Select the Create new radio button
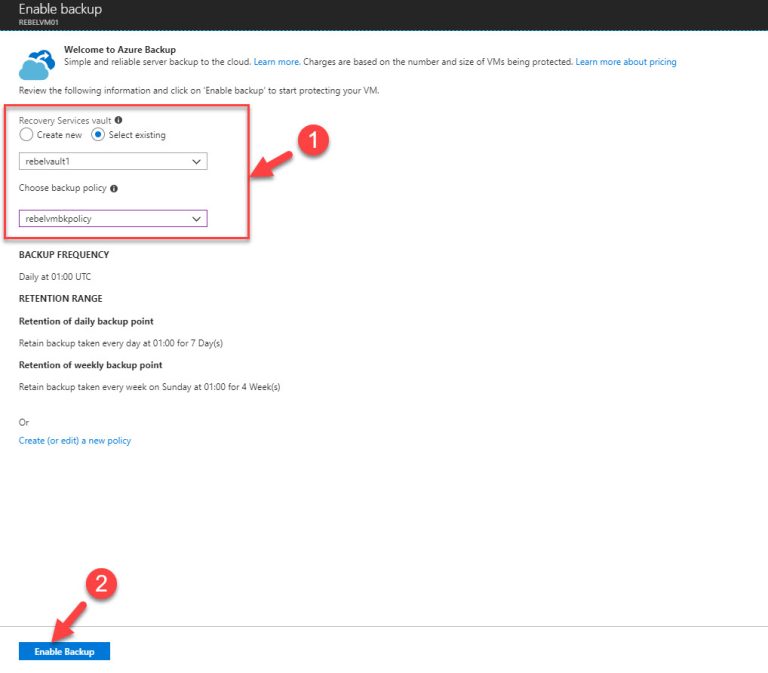Image resolution: width=768 pixels, height=673 pixels. [26, 135]
